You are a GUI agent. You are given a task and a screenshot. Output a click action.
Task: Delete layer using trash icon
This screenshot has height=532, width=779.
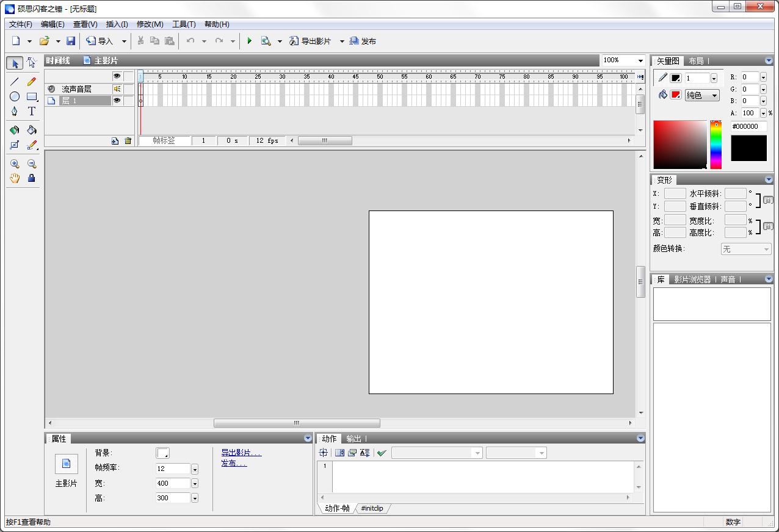[128, 141]
